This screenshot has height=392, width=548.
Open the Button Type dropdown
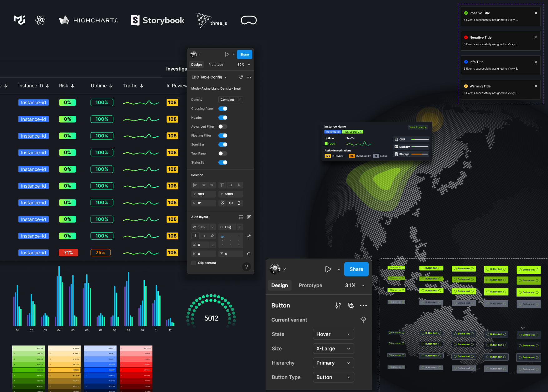click(333, 377)
